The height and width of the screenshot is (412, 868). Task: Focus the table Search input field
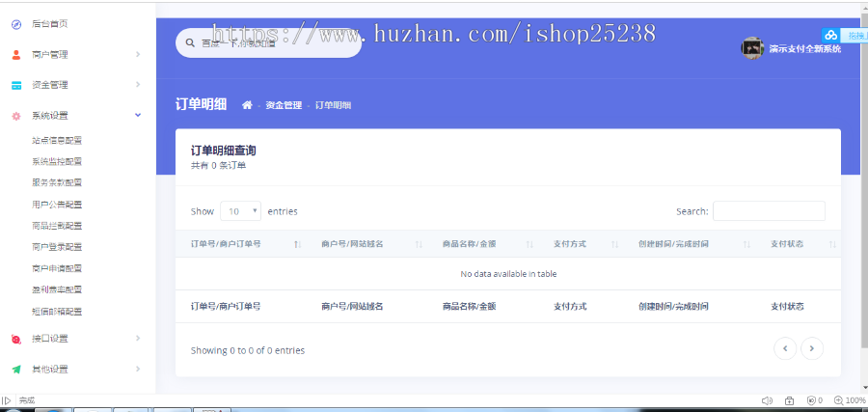click(769, 211)
